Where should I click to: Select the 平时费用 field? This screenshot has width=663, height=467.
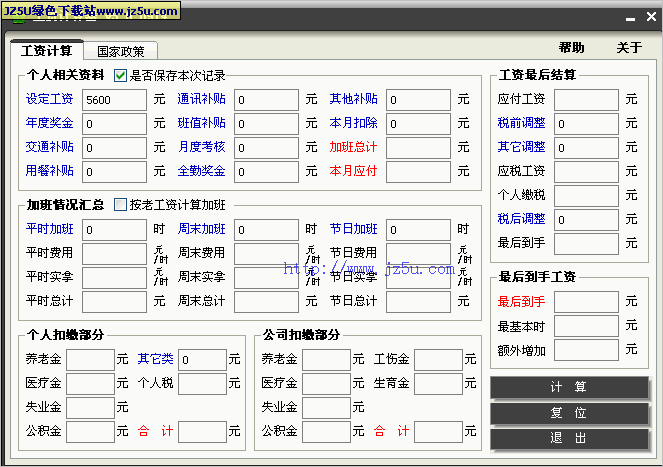(x=114, y=254)
